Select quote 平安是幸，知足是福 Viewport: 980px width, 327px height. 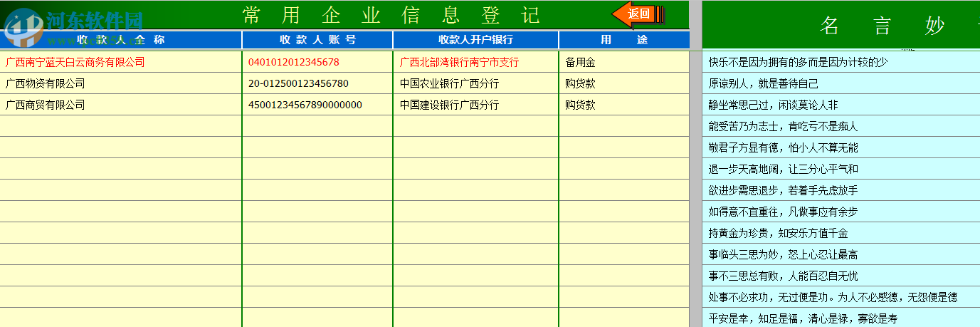[841, 318]
